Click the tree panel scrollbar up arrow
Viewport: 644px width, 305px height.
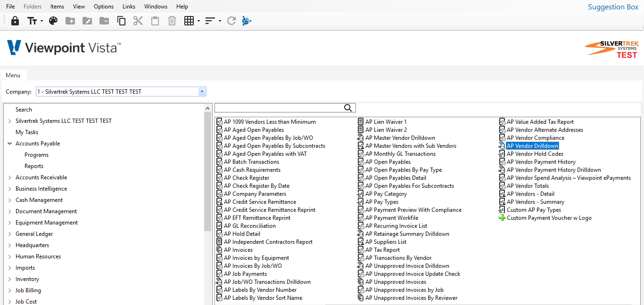(x=208, y=109)
